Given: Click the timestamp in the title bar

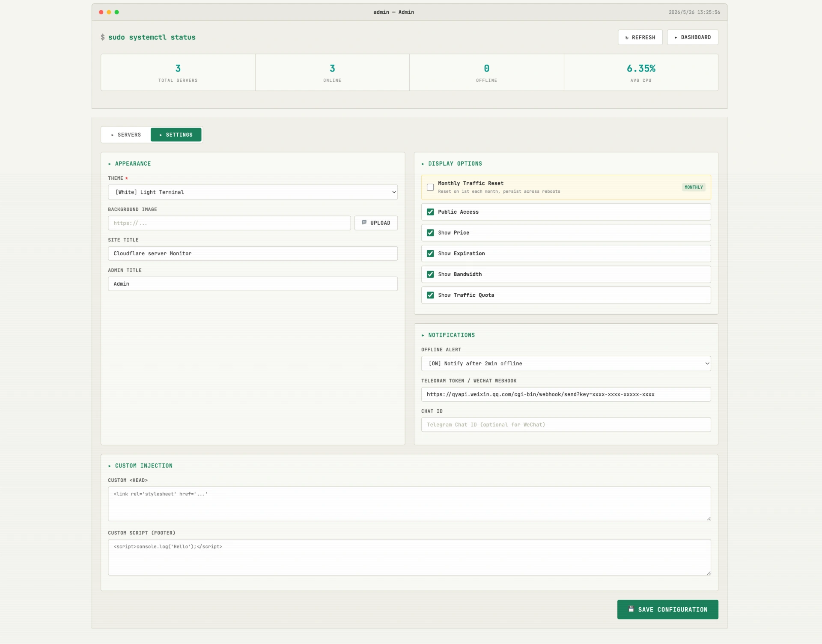Looking at the screenshot, I should 694,12.
